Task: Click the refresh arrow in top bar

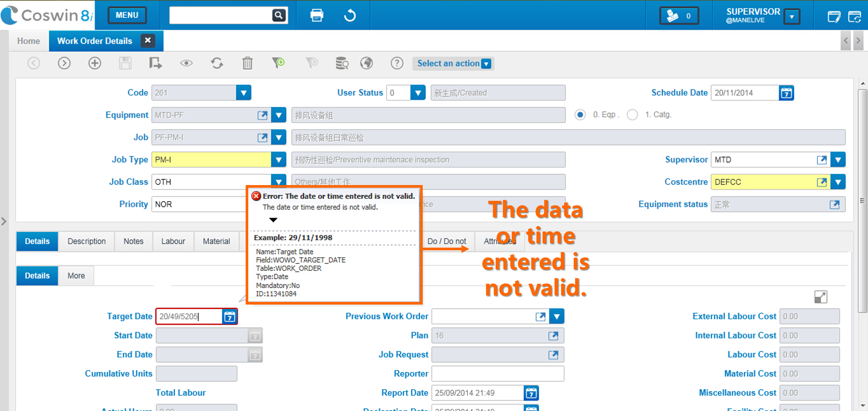Action: tap(350, 16)
